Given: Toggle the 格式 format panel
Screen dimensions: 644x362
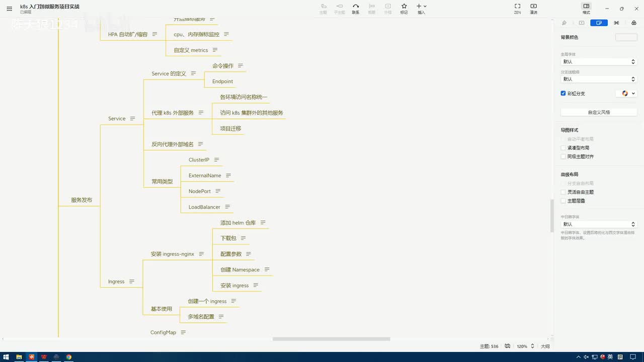Looking at the screenshot, I should coord(586,9).
